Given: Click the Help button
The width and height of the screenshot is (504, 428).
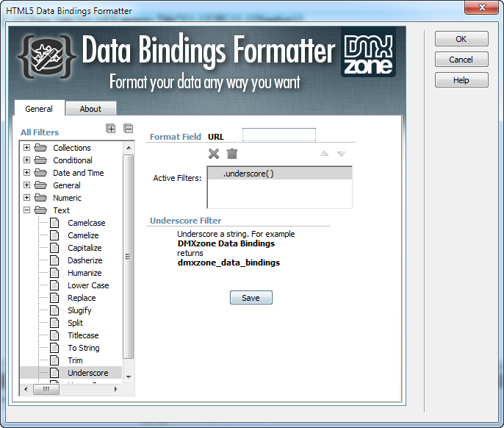Looking at the screenshot, I should coord(461,80).
